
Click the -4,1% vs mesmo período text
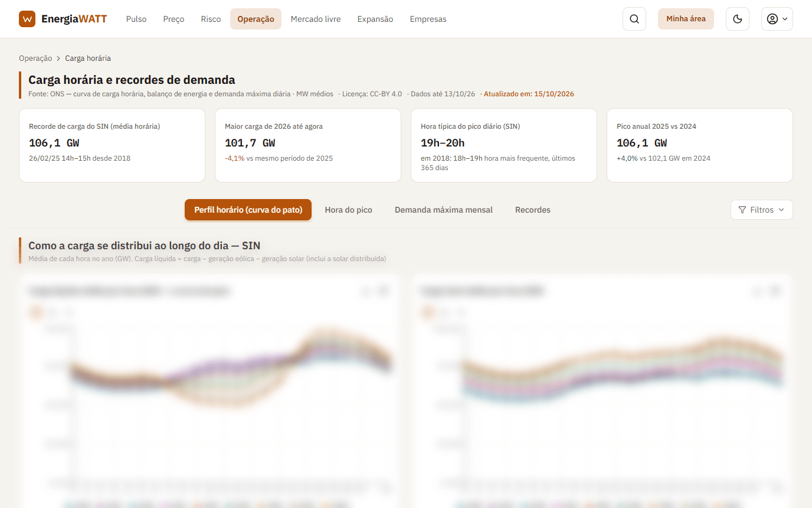(279, 158)
